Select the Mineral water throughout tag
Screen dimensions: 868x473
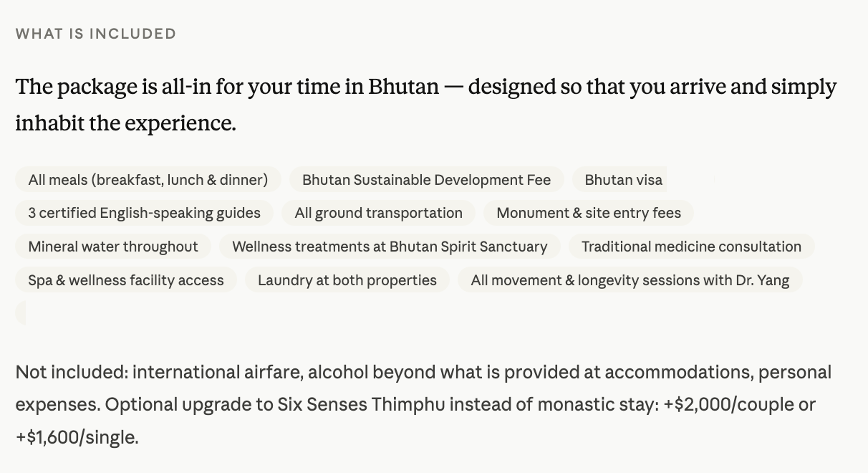pyautogui.click(x=113, y=247)
